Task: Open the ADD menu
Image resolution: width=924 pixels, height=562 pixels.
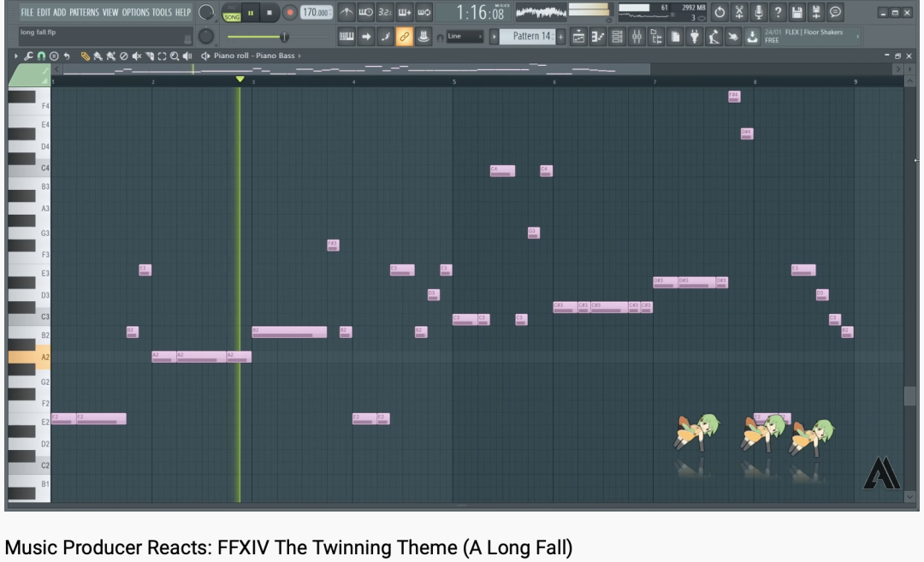Action: (x=60, y=12)
